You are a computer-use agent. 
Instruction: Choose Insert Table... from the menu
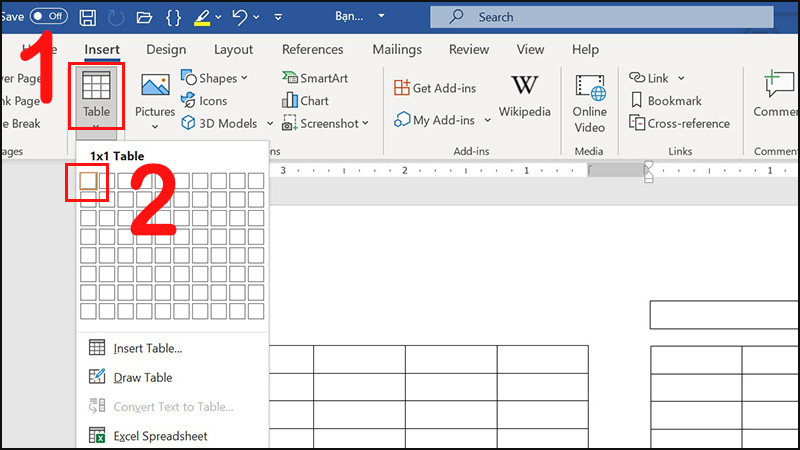pyautogui.click(x=147, y=348)
